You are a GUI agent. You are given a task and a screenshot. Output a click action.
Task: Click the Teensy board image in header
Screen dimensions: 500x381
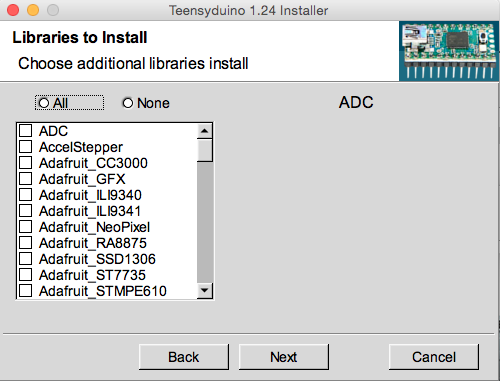[449, 51]
